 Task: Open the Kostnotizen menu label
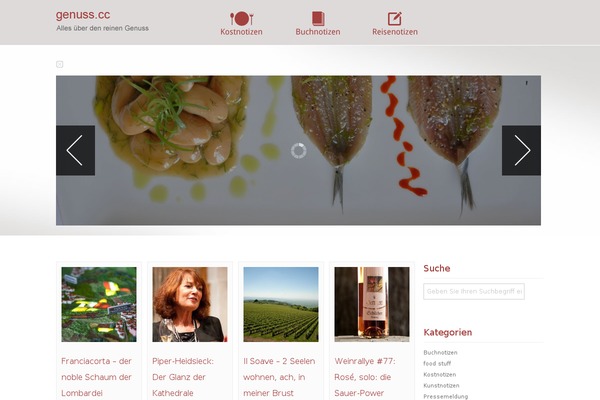pyautogui.click(x=241, y=32)
